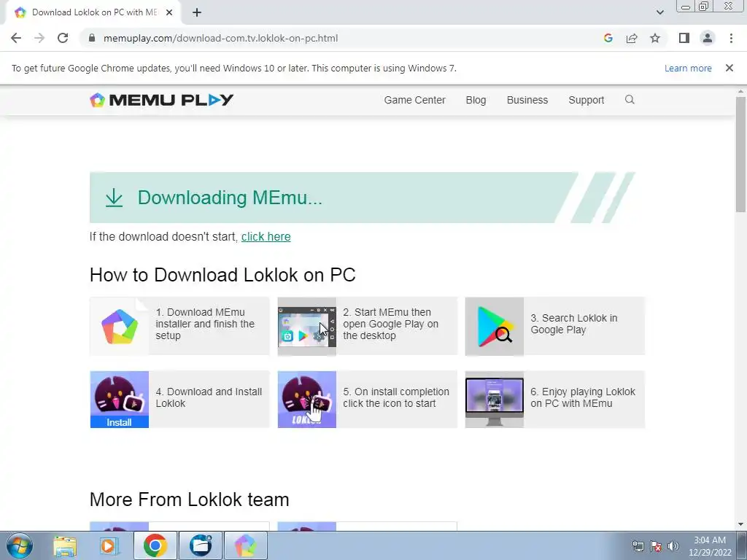
Task: Click the volume speaker tray icon
Action: point(673,546)
